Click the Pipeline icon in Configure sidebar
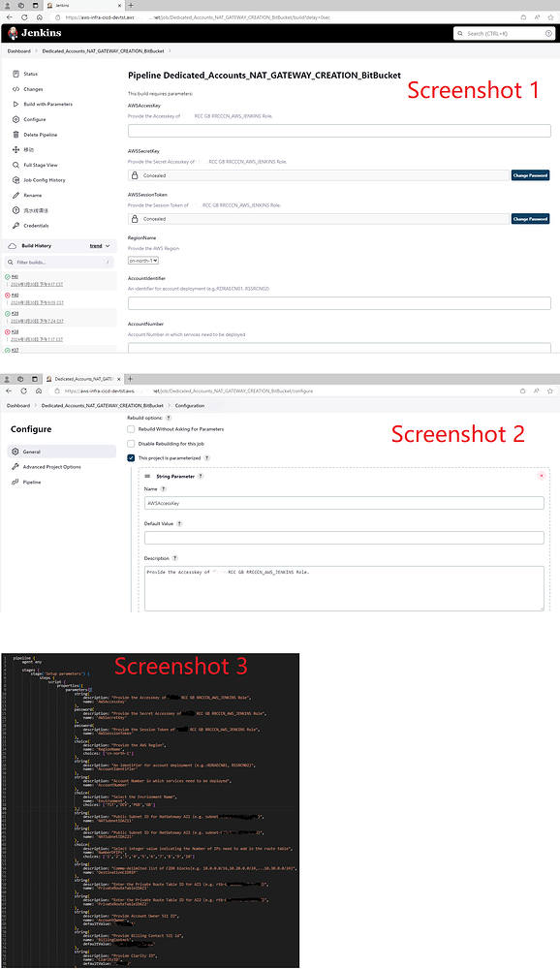 [x=16, y=482]
